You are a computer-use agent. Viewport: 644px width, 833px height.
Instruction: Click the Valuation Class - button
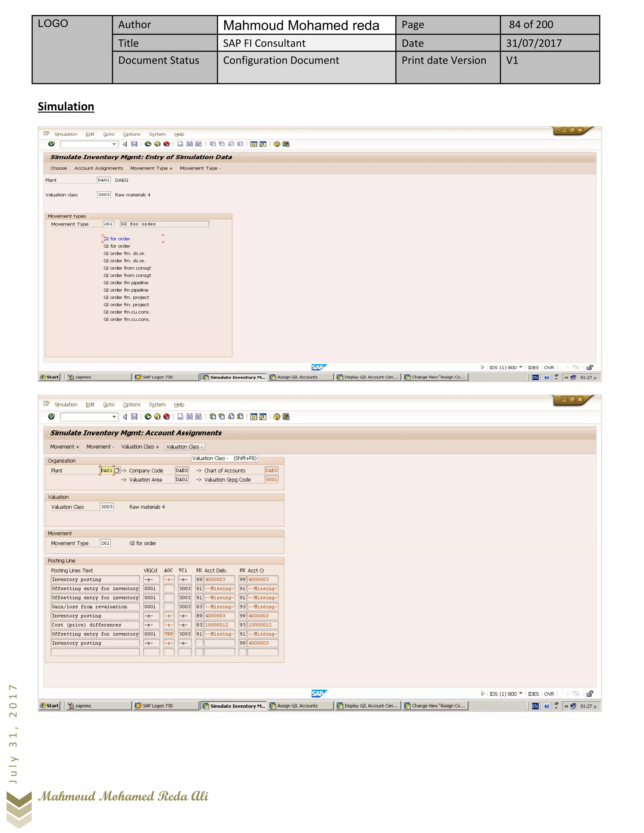pyautogui.click(x=185, y=447)
